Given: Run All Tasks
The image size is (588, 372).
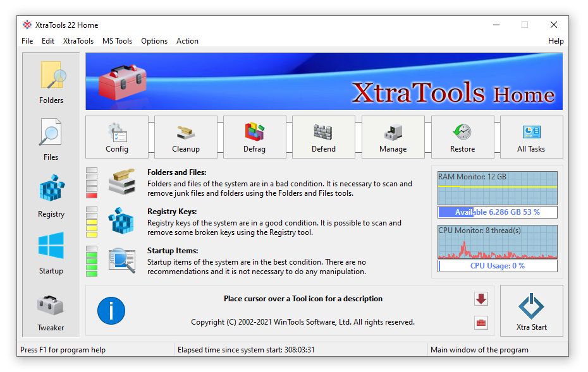Looking at the screenshot, I should pyautogui.click(x=531, y=138).
